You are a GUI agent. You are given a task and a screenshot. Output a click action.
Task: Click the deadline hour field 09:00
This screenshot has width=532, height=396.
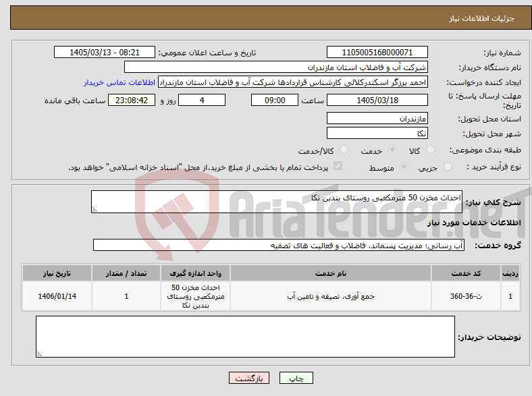point(275,100)
